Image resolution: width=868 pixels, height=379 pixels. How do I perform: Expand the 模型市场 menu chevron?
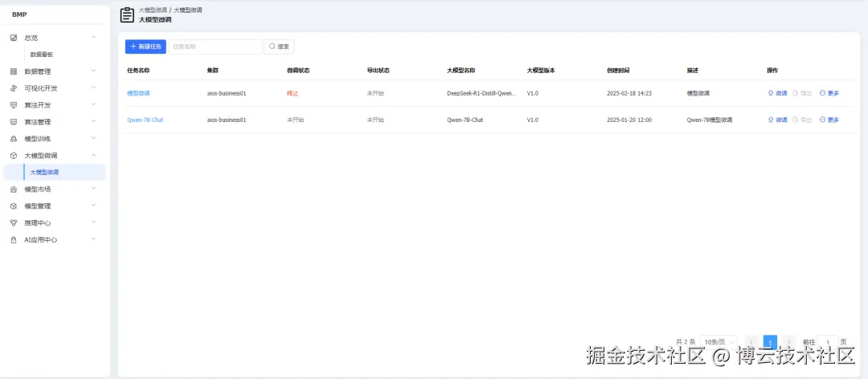coord(93,189)
